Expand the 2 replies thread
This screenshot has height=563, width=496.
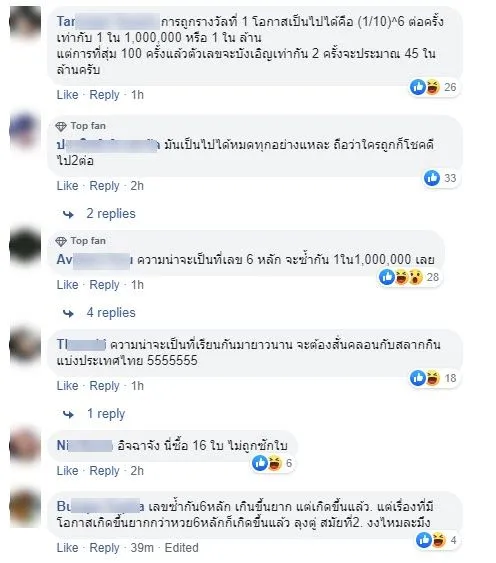111,214
